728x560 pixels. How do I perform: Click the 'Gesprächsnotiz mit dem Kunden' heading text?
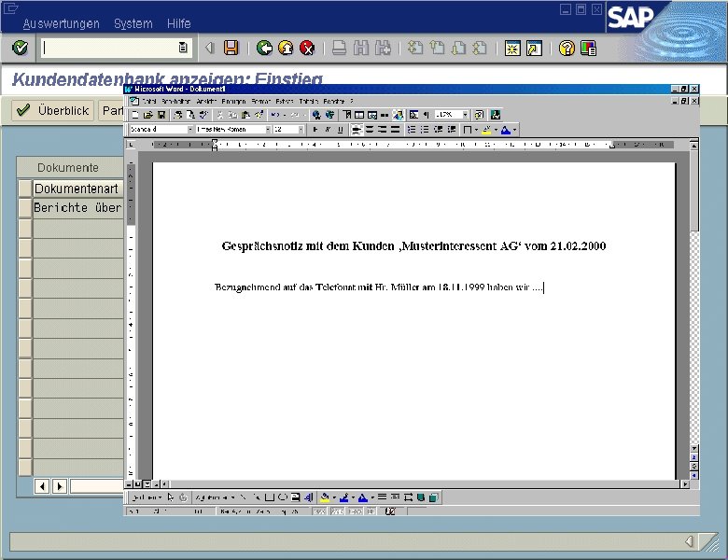pos(413,246)
